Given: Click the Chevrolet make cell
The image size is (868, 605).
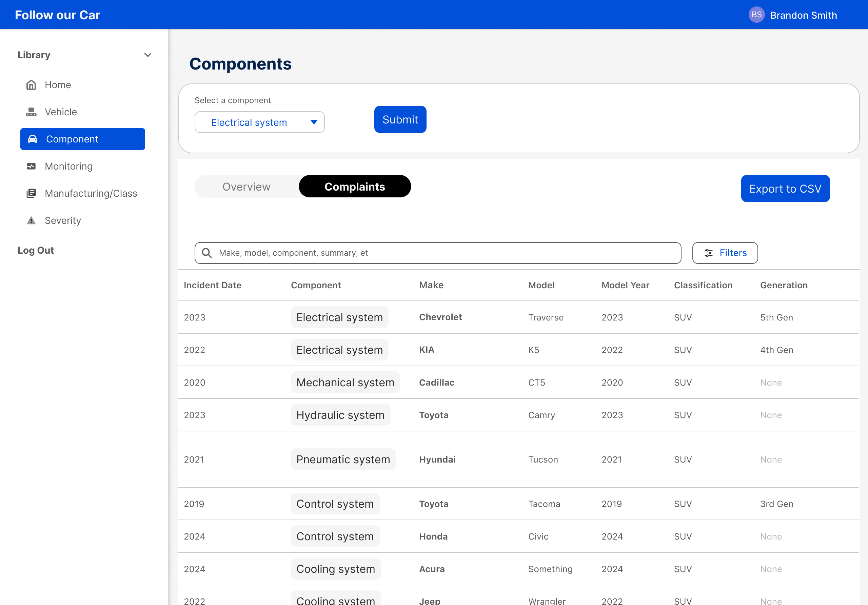Looking at the screenshot, I should tap(440, 317).
